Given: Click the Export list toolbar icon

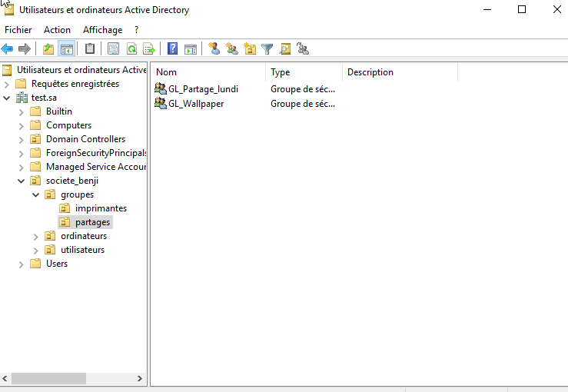Looking at the screenshot, I should (149, 49).
